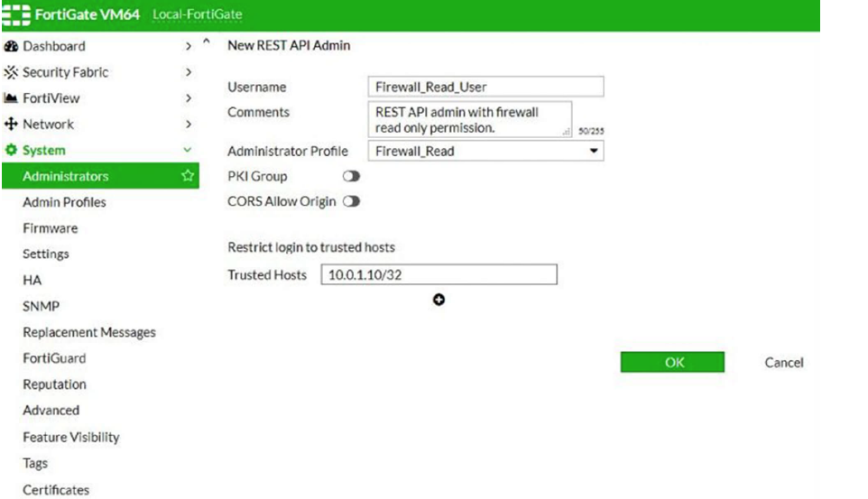This screenshot has width=868, height=499.
Task: Grab the Comments box resize handle
Action: (x=567, y=132)
